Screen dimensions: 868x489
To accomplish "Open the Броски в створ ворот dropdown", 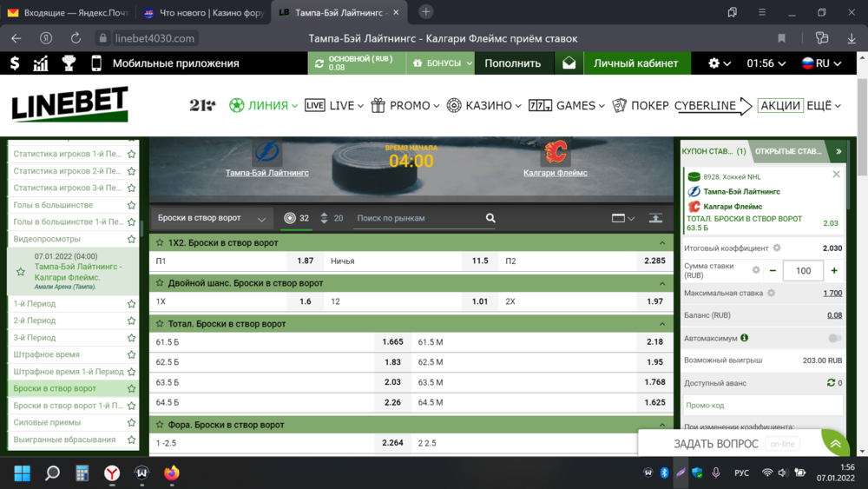I will pos(211,218).
